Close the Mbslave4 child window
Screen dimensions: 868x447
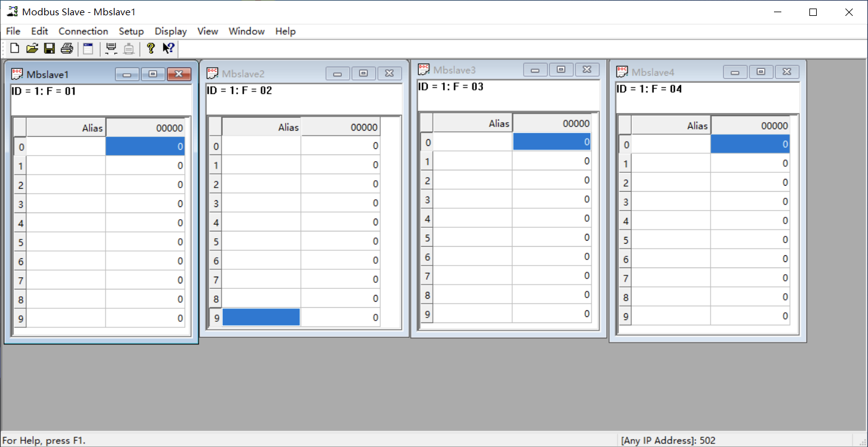point(787,72)
